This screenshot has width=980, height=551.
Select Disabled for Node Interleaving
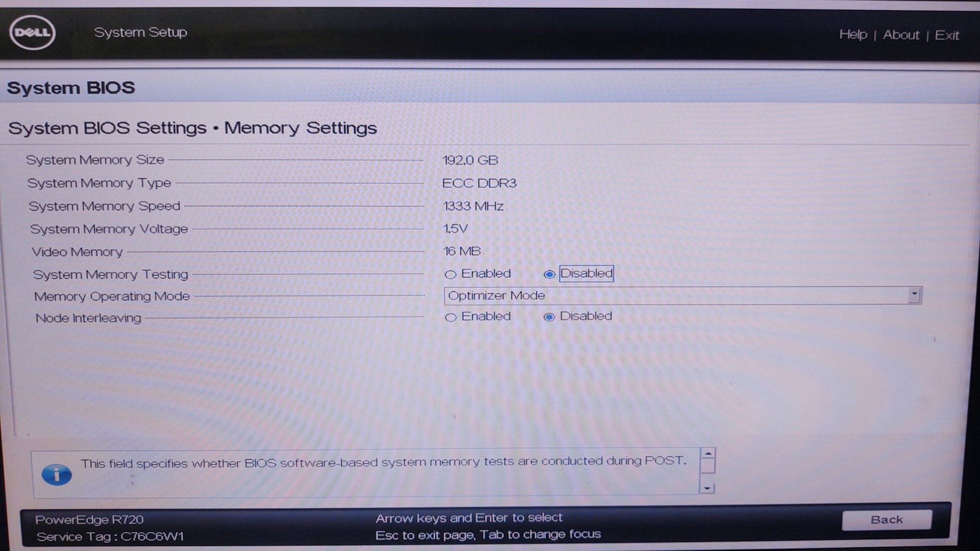(x=549, y=317)
